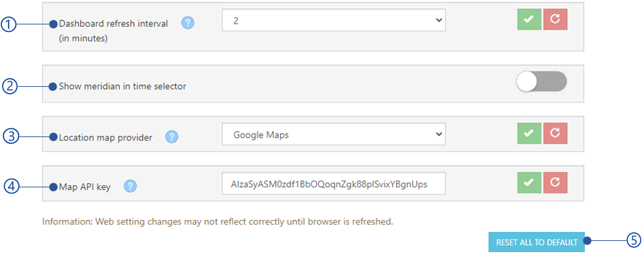This screenshot has height=262, width=644.
Task: Revert Map API key with red reset icon
Action: click(x=556, y=183)
